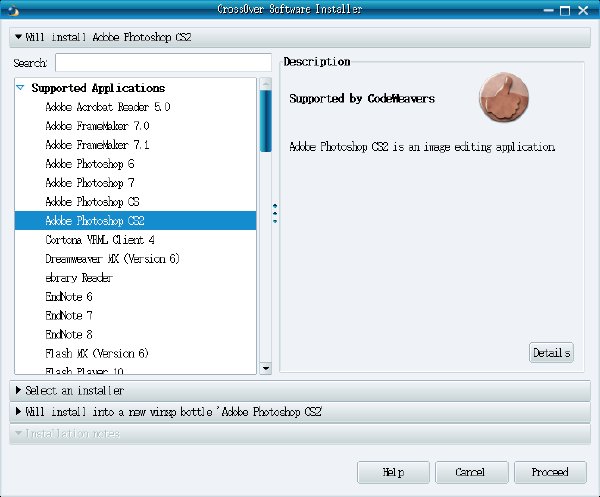Select Adobe Photoshop 7

point(135,183)
